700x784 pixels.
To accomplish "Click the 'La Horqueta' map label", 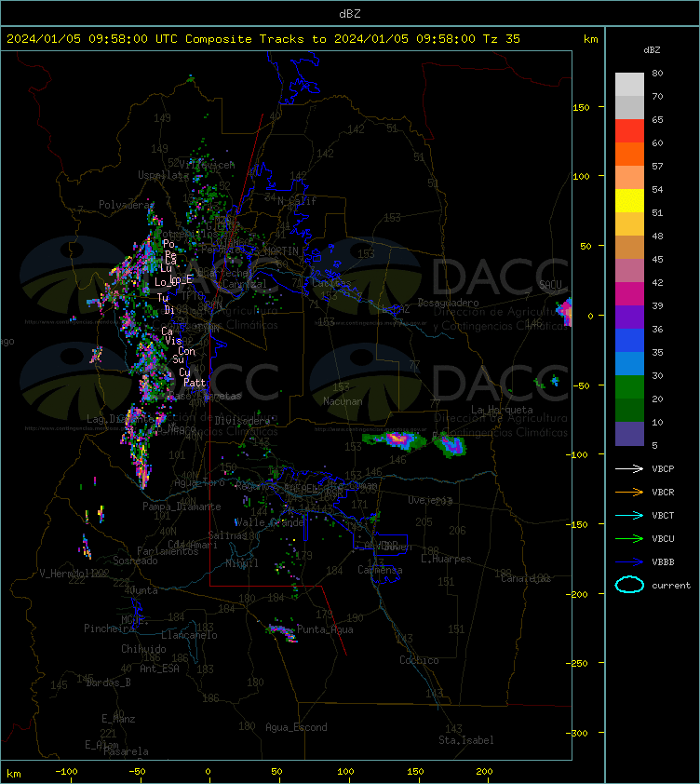I will 502,410.
